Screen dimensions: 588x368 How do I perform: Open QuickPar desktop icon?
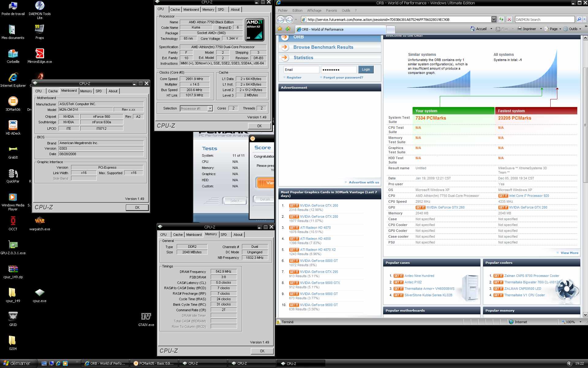click(13, 176)
